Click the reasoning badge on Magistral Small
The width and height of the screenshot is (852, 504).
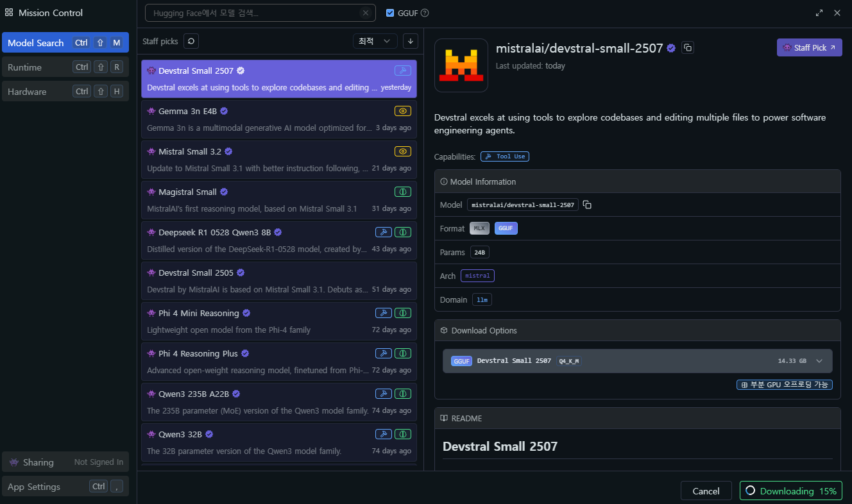[x=403, y=192]
